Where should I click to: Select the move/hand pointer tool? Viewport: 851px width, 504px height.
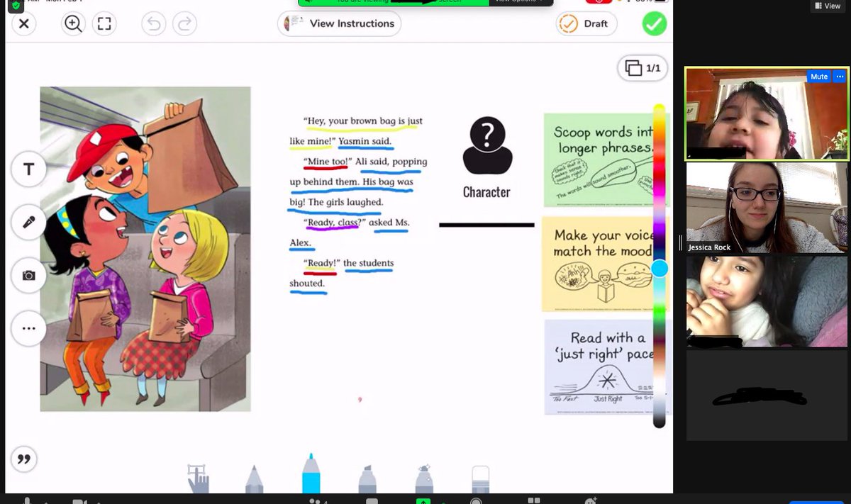198,478
